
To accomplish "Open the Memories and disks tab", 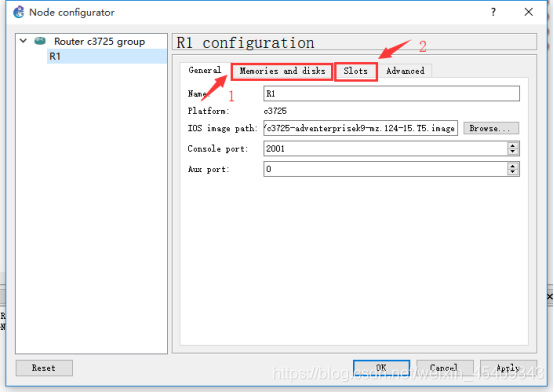I will coord(282,71).
